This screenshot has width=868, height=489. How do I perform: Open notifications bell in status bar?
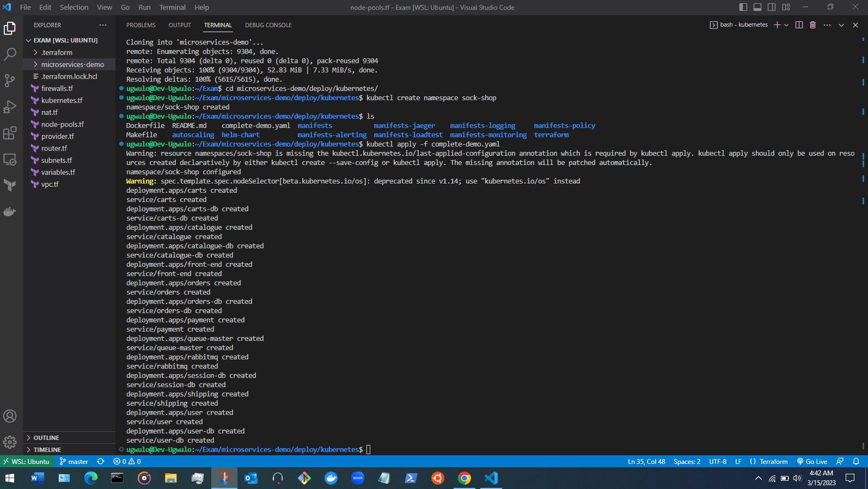(856, 461)
